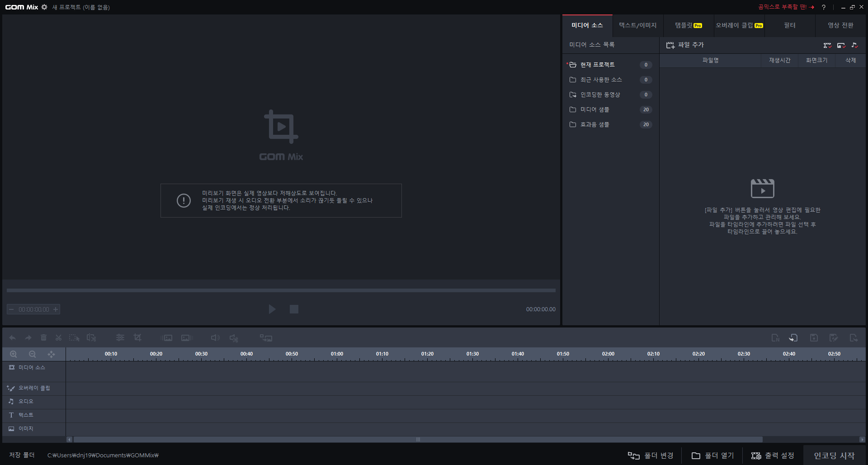This screenshot has width=868, height=465.
Task: Switch to the 영상 전환 tab
Action: click(x=840, y=25)
